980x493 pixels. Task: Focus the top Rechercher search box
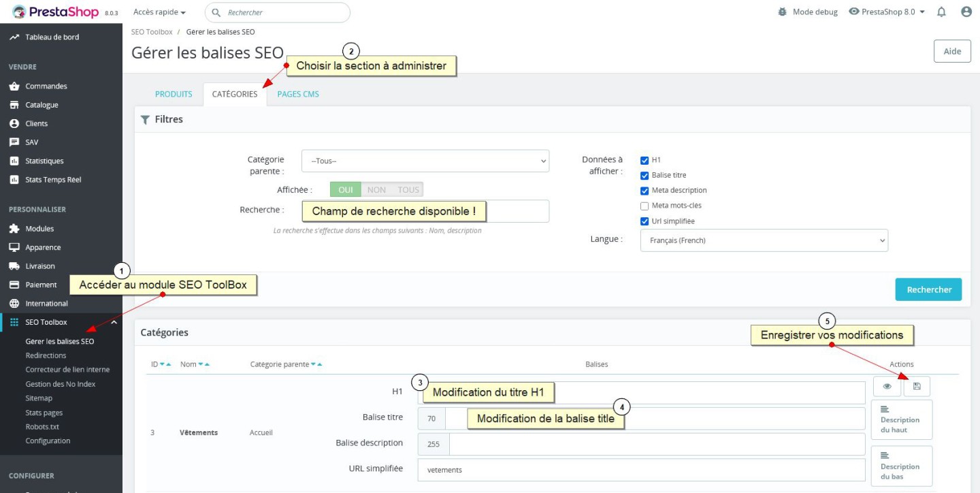278,12
